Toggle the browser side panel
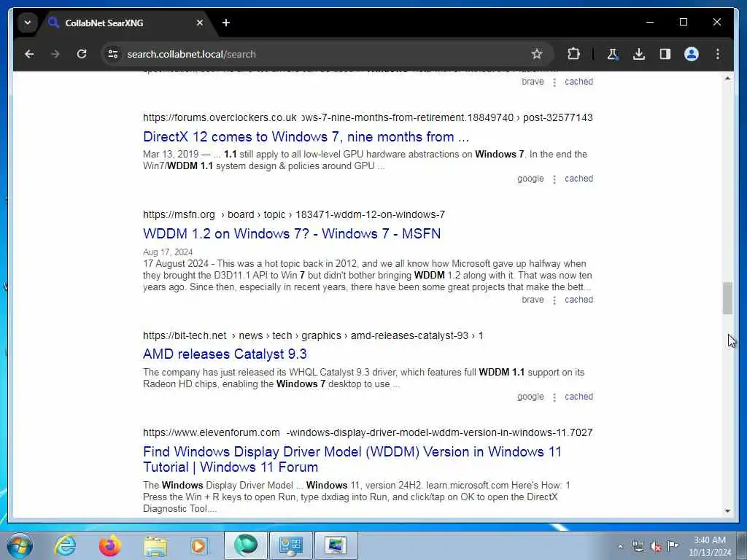 [x=665, y=54]
